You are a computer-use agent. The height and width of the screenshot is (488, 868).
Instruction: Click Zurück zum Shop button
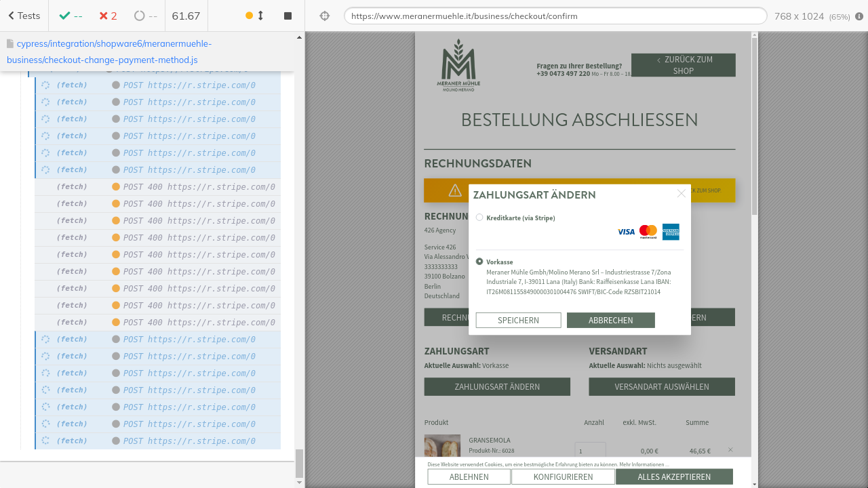(x=683, y=65)
